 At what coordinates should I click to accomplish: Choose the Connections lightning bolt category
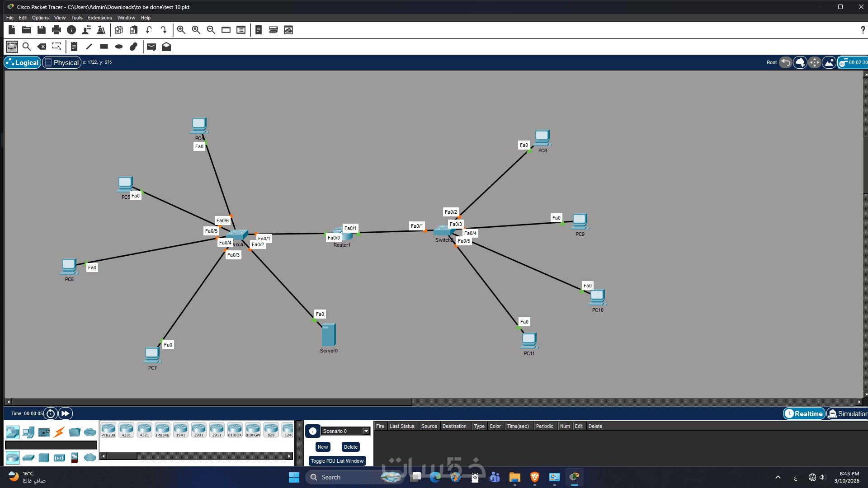[x=59, y=432]
